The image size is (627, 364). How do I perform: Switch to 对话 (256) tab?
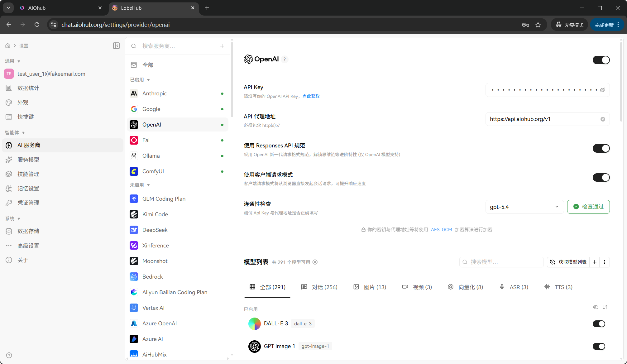pos(319,287)
